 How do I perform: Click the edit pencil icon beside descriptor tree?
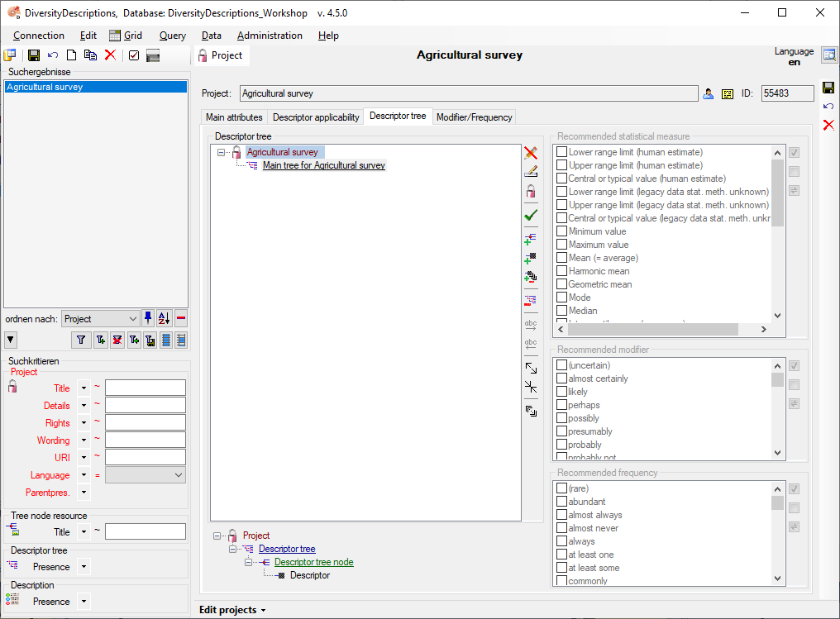pos(531,171)
